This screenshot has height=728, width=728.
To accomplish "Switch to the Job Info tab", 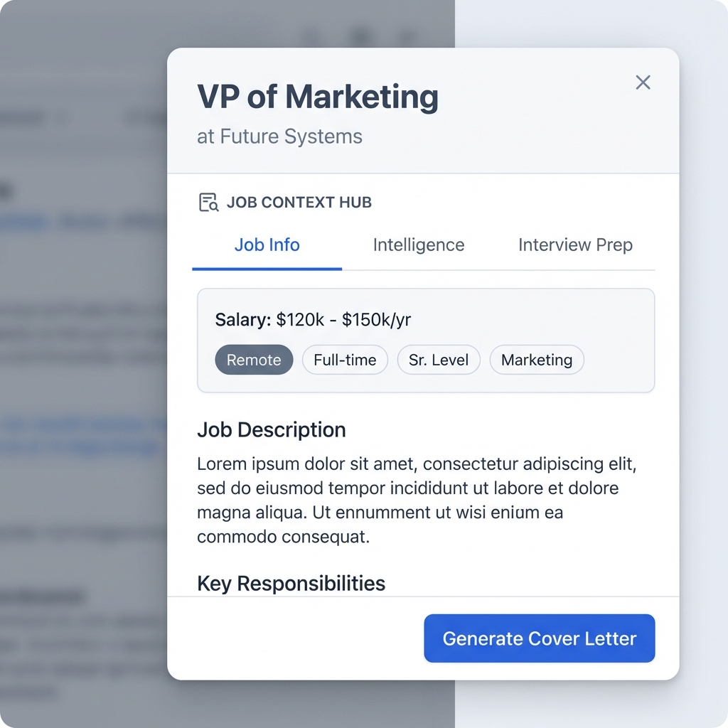I will (267, 245).
